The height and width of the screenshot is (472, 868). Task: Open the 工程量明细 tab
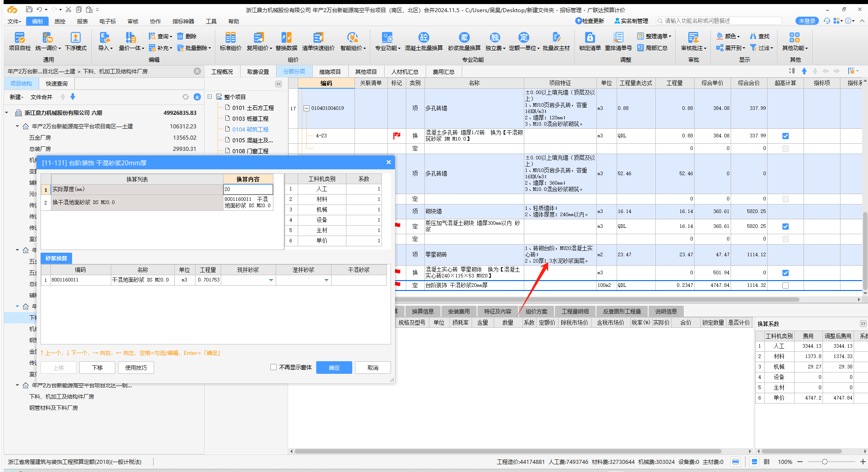pos(575,311)
